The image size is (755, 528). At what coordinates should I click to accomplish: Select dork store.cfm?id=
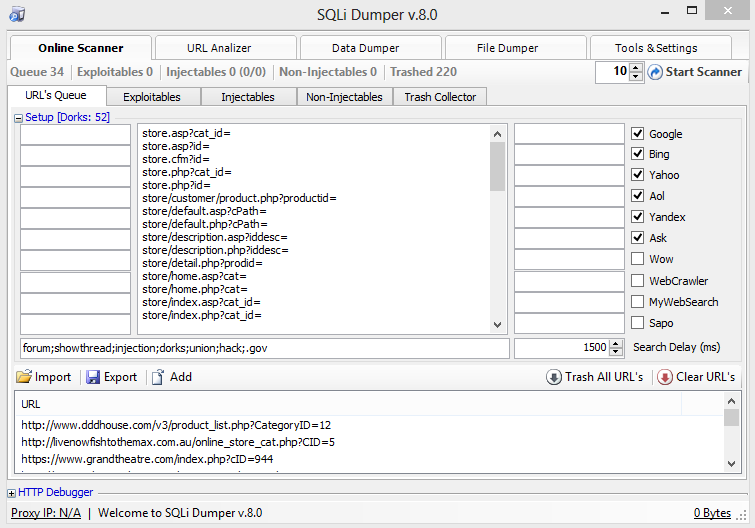pyautogui.click(x=176, y=159)
